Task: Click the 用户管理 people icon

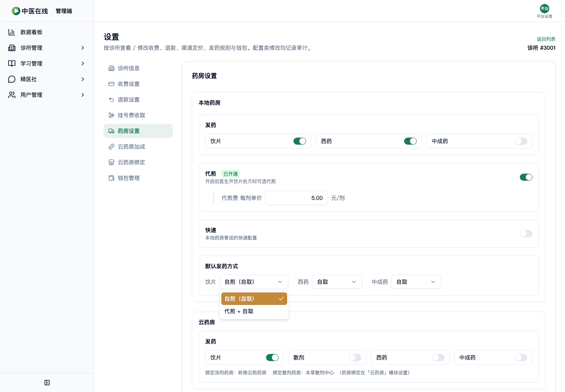Action: tap(12, 95)
